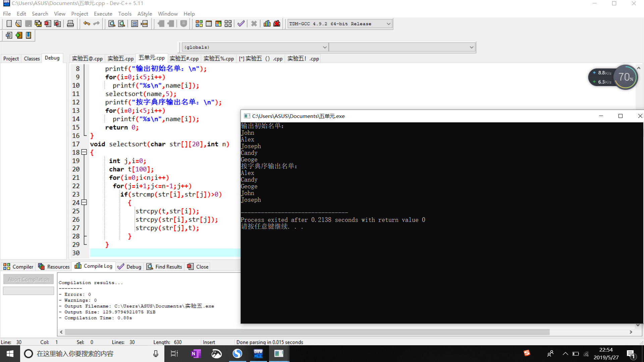Click the New file toolbar icon
This screenshot has height=362, width=644.
click(9, 24)
